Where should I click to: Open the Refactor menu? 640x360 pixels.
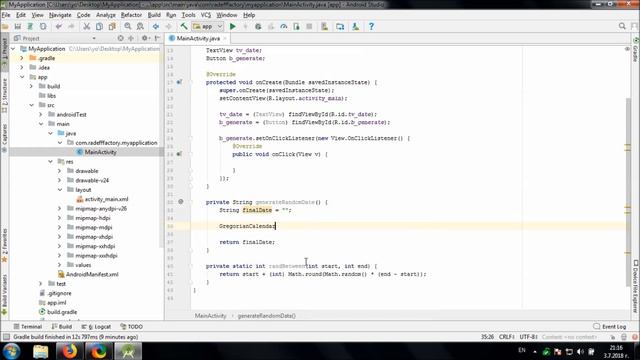[131, 15]
